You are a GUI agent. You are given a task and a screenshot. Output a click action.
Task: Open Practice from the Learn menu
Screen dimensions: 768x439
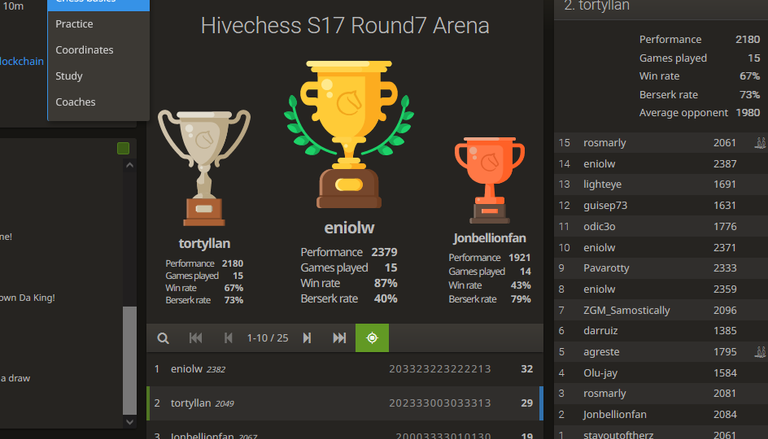(98, 24)
